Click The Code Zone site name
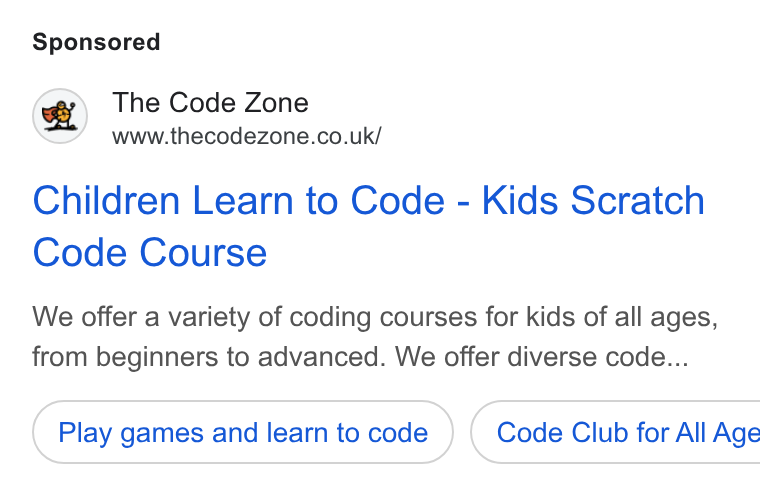Screen dimensions: 760x496 [x=210, y=102]
